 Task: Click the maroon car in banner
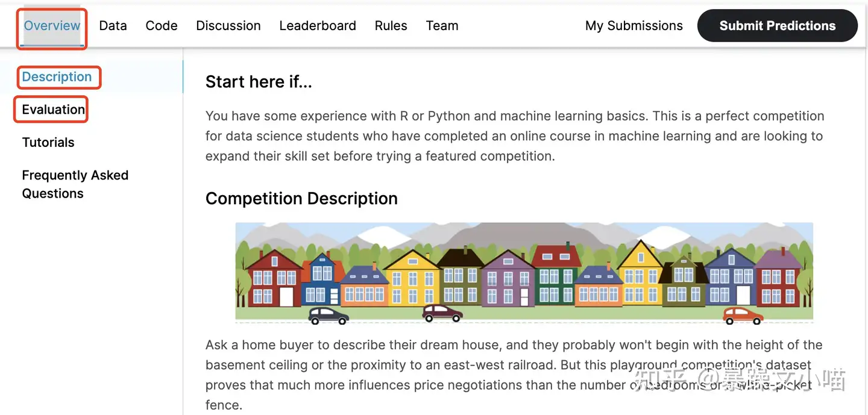442,313
